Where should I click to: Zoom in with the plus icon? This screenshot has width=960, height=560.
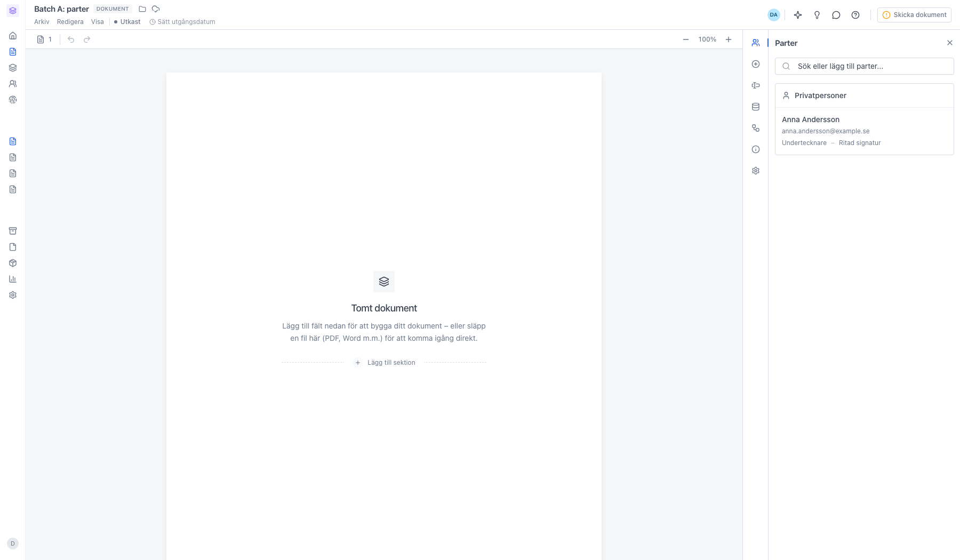pos(729,39)
